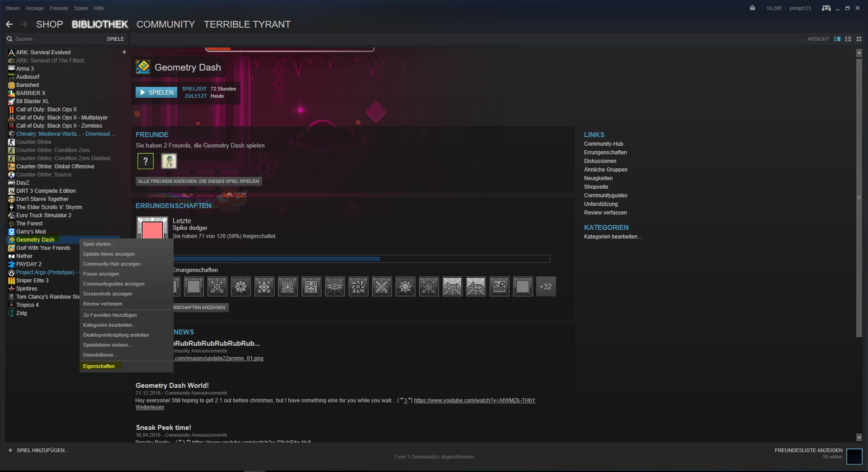Select The Elder Scrolls V: Skyrim in list
Screen dimensions: 868x472
[x=49, y=207]
